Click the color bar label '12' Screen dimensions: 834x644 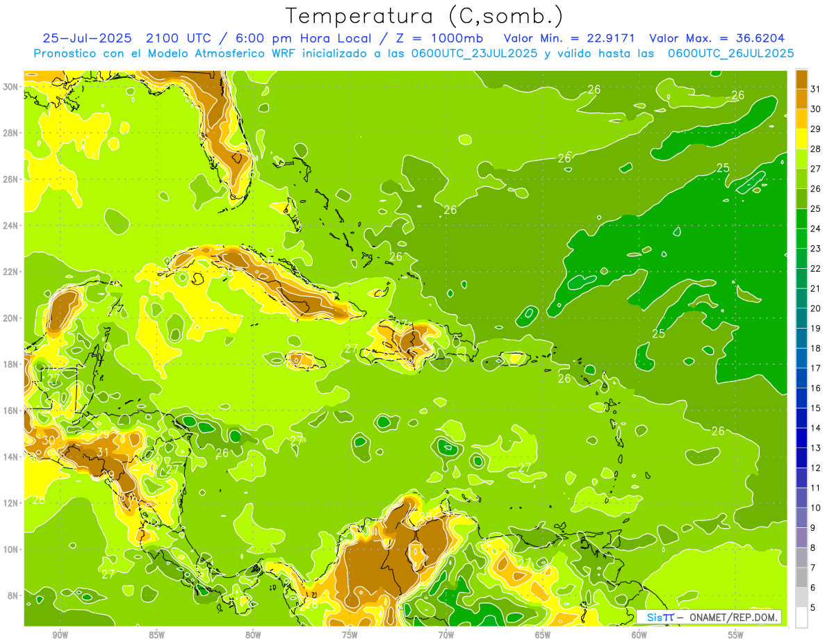point(816,468)
